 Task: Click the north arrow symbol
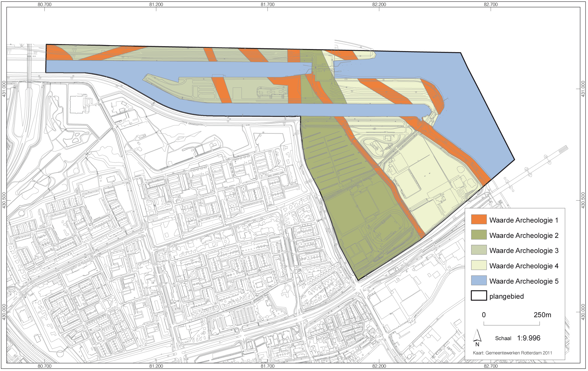coord(477,338)
